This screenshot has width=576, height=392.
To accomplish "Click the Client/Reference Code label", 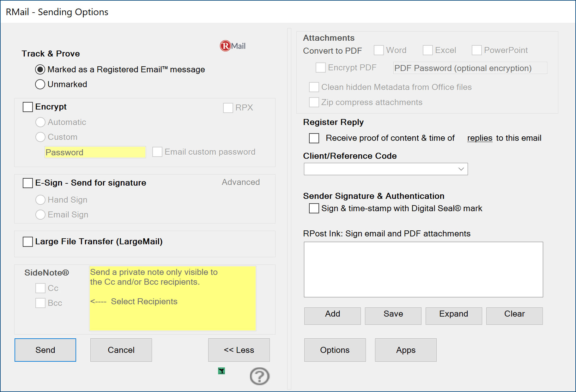I will point(350,156).
